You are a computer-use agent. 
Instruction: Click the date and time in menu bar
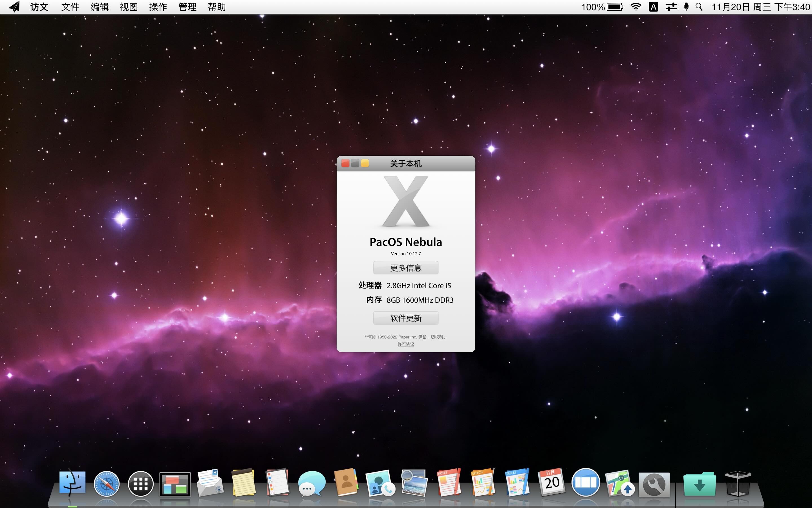click(x=761, y=7)
